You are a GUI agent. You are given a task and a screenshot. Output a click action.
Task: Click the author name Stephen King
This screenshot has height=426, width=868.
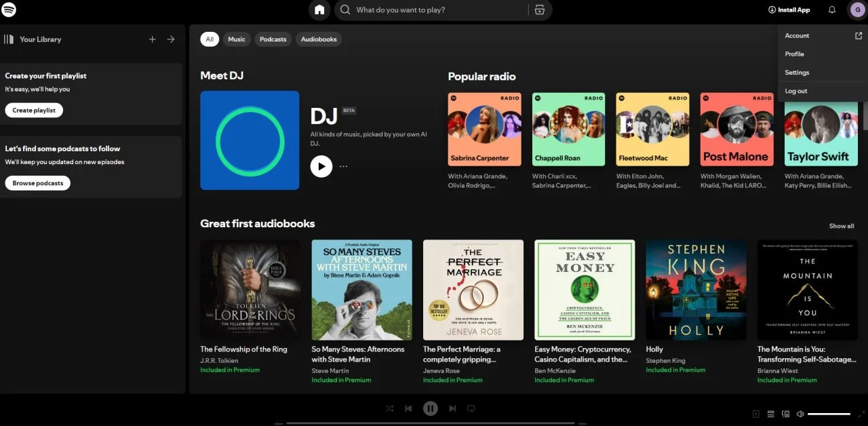(x=666, y=360)
